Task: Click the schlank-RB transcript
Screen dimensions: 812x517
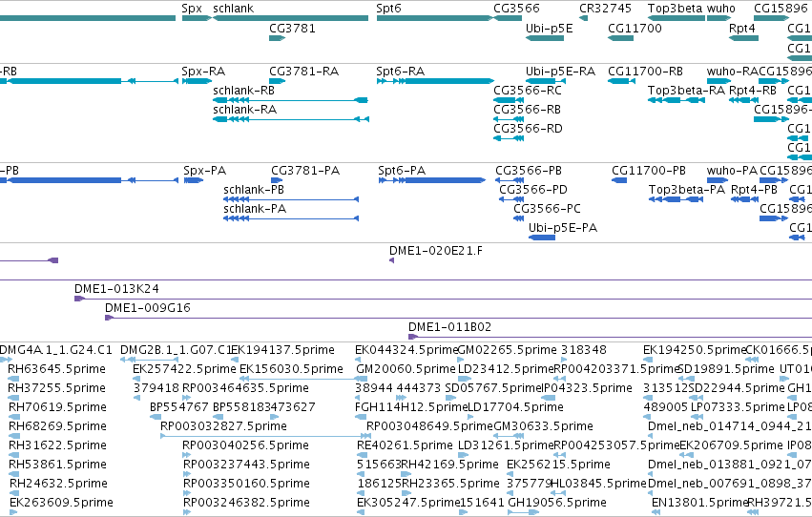Action: (290, 100)
